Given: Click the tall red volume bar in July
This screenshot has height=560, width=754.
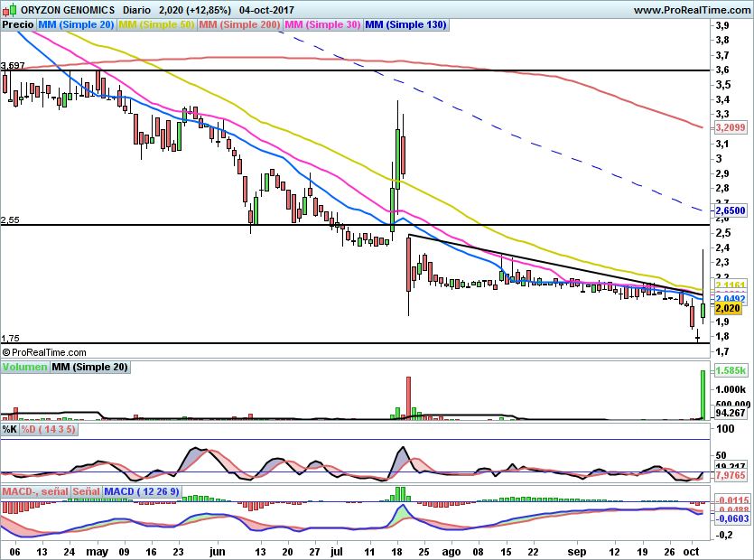Looking at the screenshot, I should [x=409, y=397].
